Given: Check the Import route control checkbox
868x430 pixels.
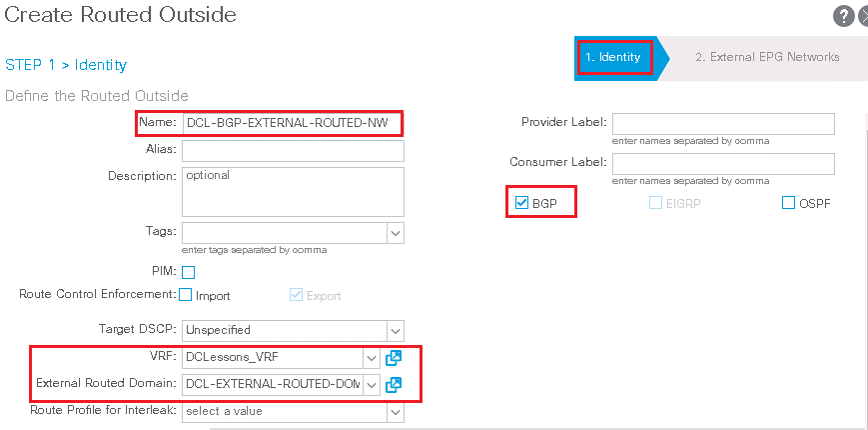Looking at the screenshot, I should click(x=185, y=295).
